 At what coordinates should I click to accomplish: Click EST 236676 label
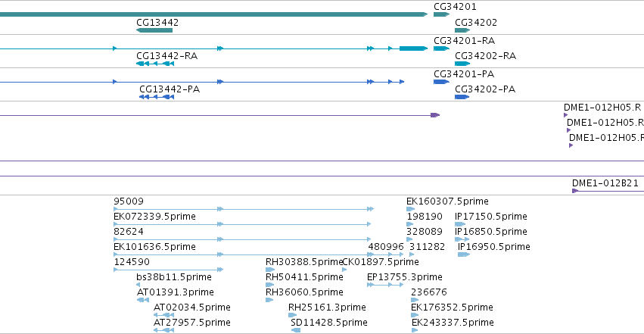click(429, 292)
